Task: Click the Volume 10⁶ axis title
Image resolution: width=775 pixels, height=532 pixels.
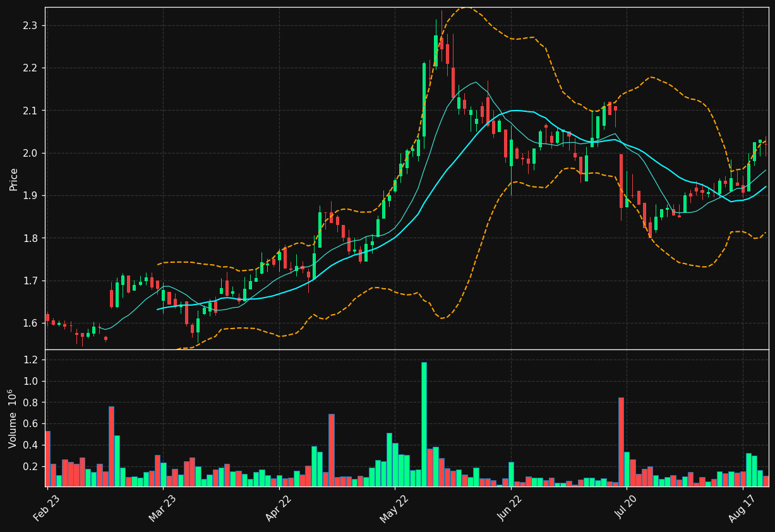Action: (12, 418)
